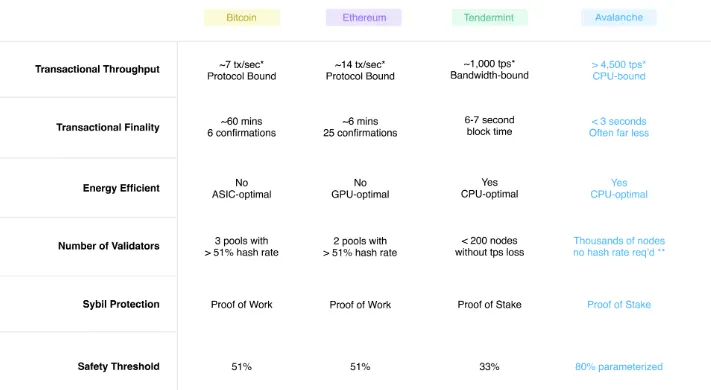This screenshot has height=390, width=711.
Task: Click the yellow Bitcoin column header
Action: 242,18
